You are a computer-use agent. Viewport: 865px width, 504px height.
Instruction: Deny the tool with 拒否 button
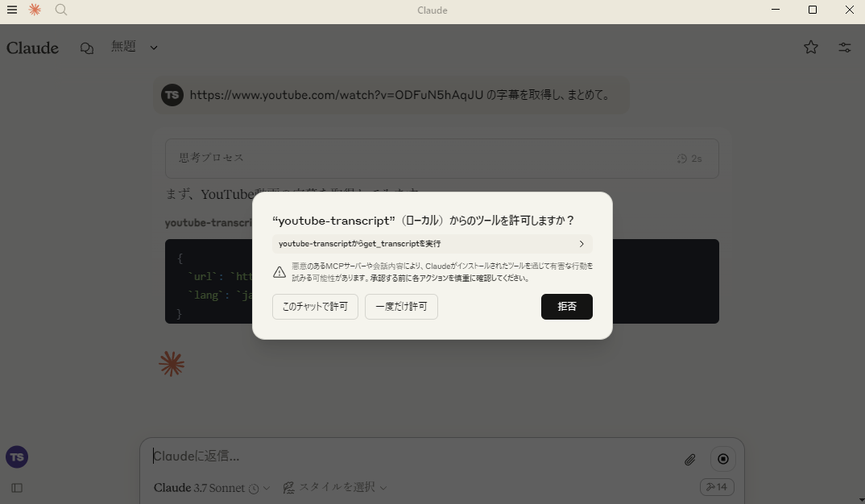point(566,307)
